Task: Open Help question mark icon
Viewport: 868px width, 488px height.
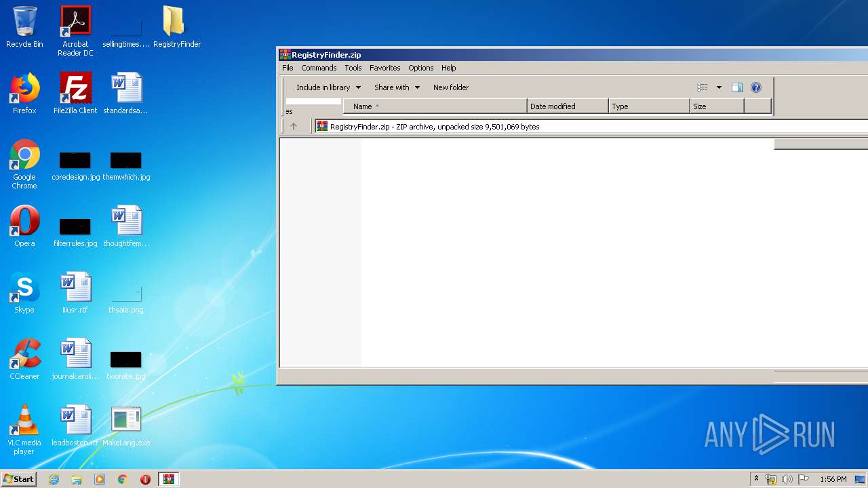Action: tap(756, 87)
